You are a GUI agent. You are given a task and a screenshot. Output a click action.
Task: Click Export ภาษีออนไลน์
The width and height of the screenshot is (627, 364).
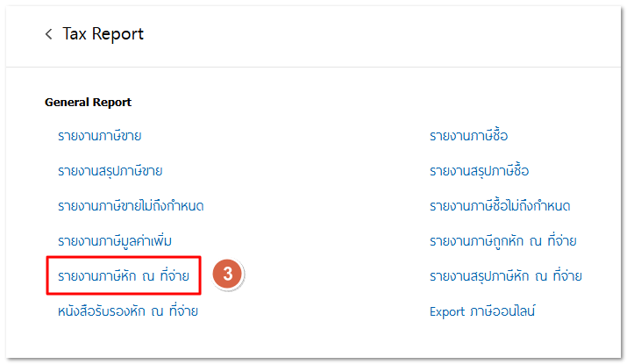pos(482,310)
